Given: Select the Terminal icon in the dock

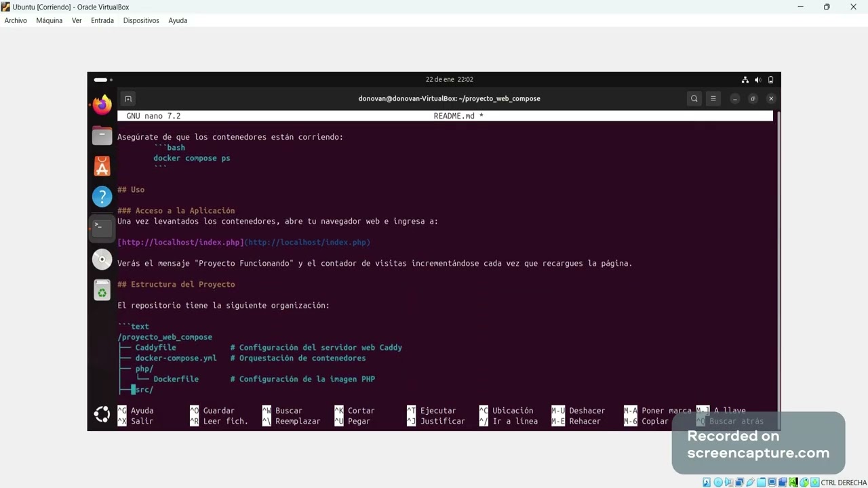Looking at the screenshot, I should [102, 228].
